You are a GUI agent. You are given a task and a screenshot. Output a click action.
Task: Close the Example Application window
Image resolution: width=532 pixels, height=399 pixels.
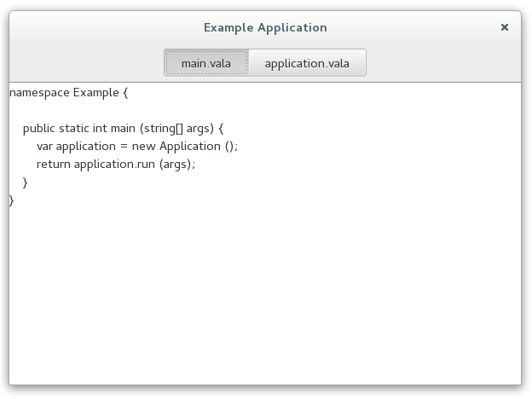point(505,27)
